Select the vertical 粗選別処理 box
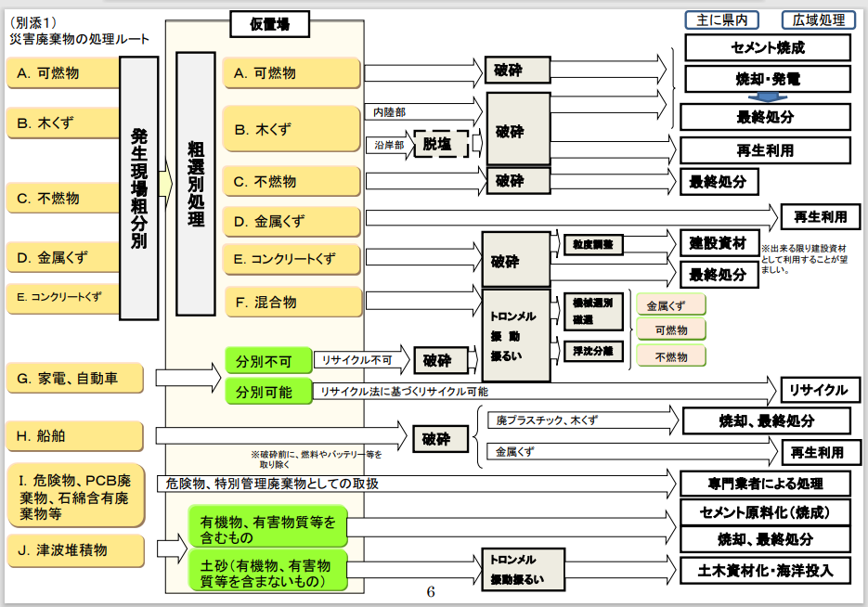The image size is (868, 607). (x=195, y=184)
